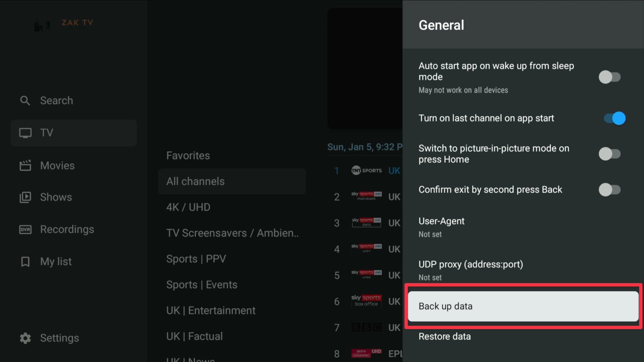Click the ZAK TV logo
This screenshot has height=362, width=644.
tap(64, 24)
